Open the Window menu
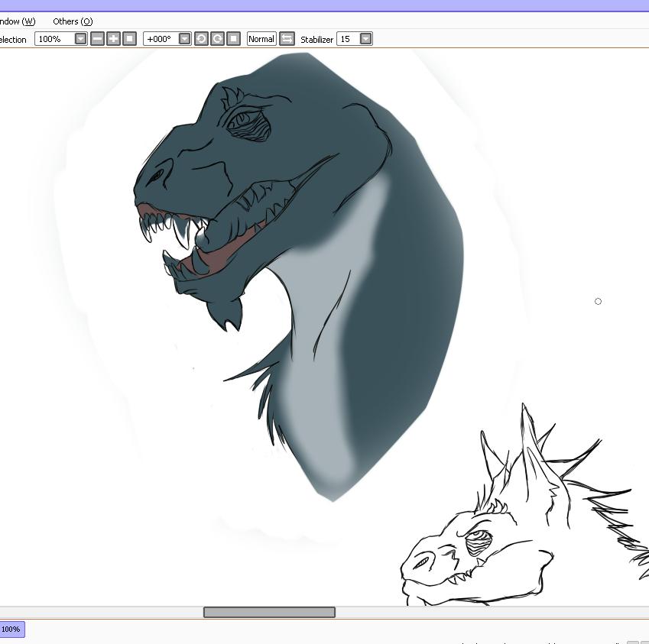649x644 pixels. pyautogui.click(x=17, y=21)
